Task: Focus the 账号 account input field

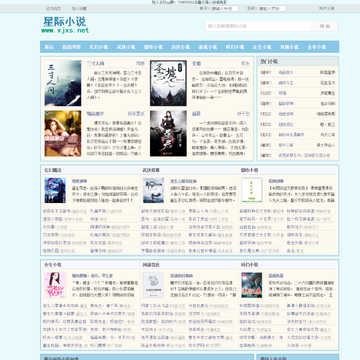Action: point(225,9)
